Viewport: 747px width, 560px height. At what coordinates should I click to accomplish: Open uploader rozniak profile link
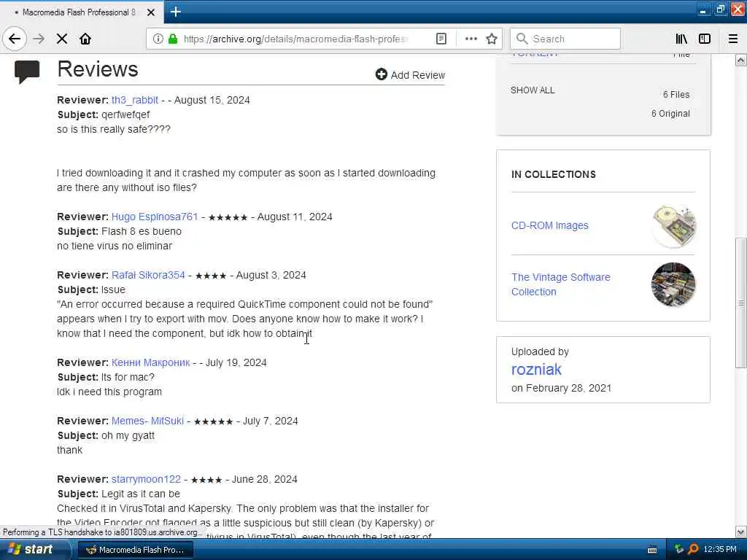tap(536, 370)
